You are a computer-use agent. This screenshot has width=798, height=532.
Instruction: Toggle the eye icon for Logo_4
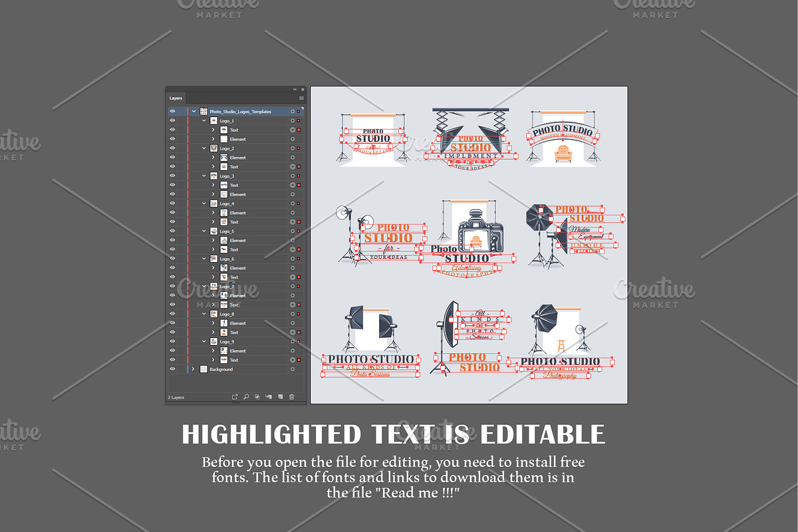coord(172,203)
